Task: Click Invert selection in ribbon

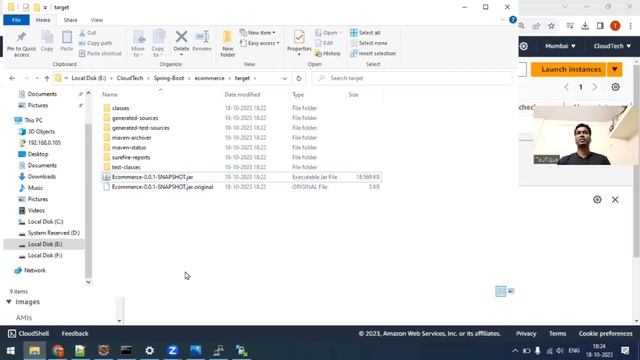Action: 373,53
